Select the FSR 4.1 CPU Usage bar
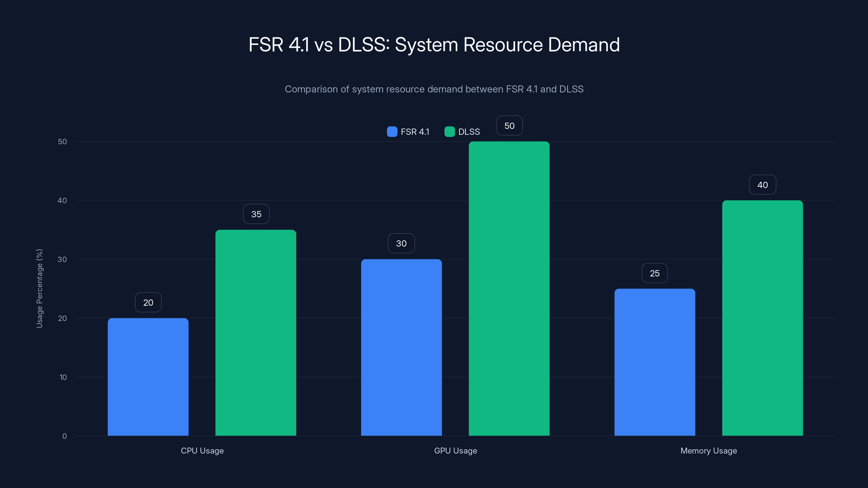 tap(148, 377)
